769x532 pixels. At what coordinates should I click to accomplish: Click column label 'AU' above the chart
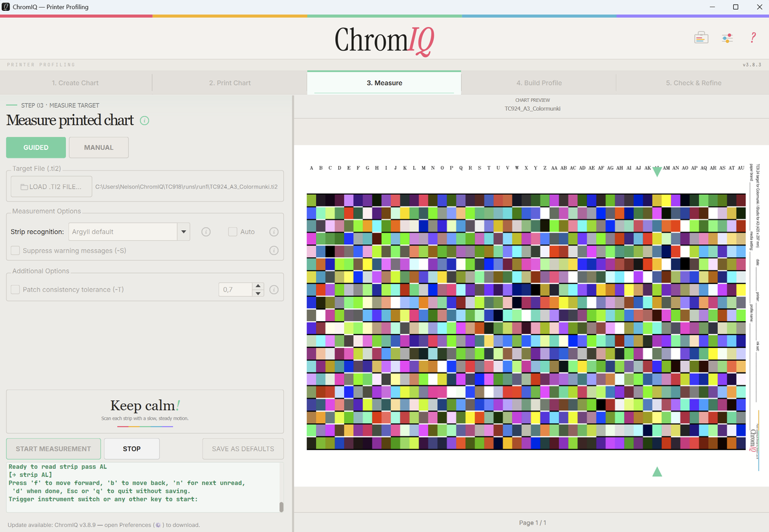(741, 168)
